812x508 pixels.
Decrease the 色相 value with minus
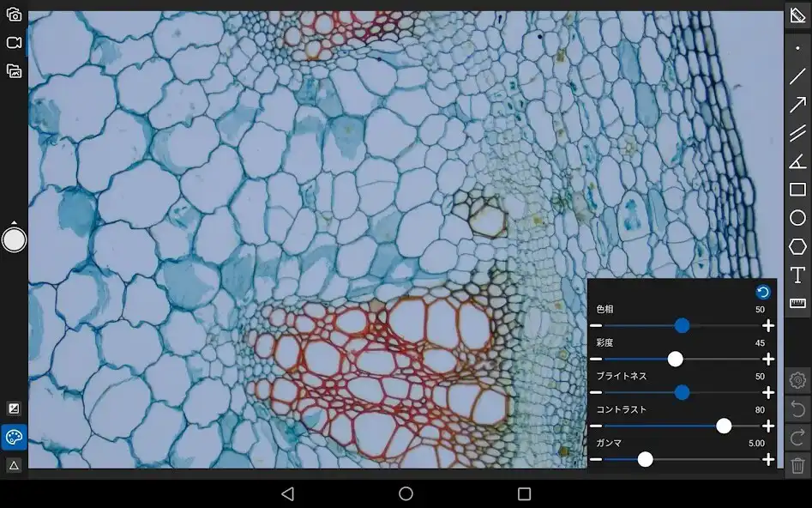596,326
